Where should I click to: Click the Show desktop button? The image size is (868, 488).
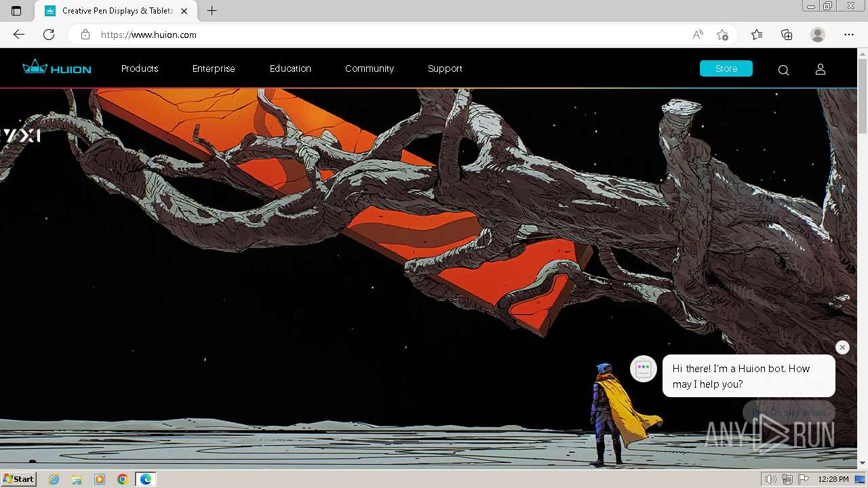pyautogui.click(x=861, y=479)
